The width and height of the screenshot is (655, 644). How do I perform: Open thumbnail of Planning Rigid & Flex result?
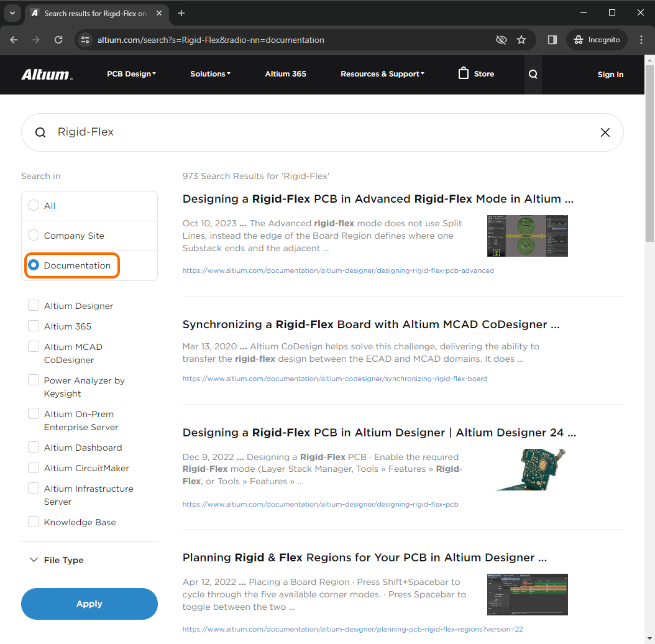(527, 594)
